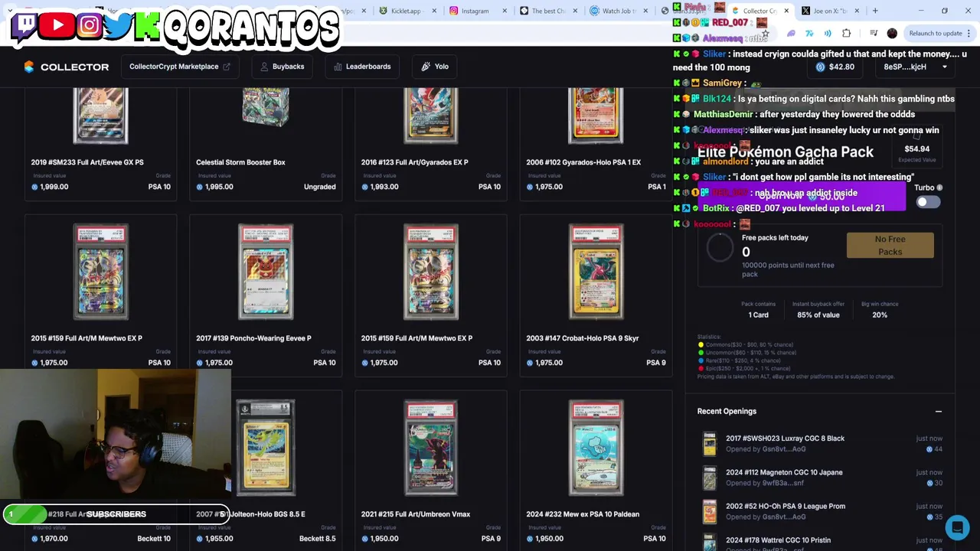Viewport: 980px width, 551px height.
Task: Open the Jolteon-Holo BGS 8.5 card
Action: [x=265, y=471]
